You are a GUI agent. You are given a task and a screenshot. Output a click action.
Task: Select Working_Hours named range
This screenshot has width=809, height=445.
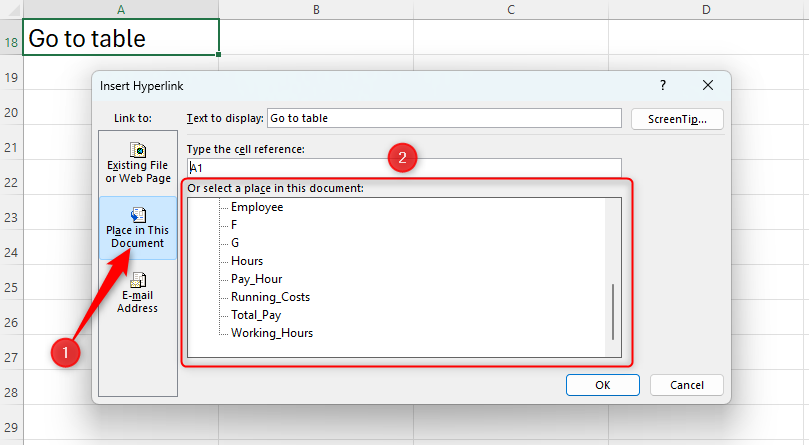(x=272, y=333)
